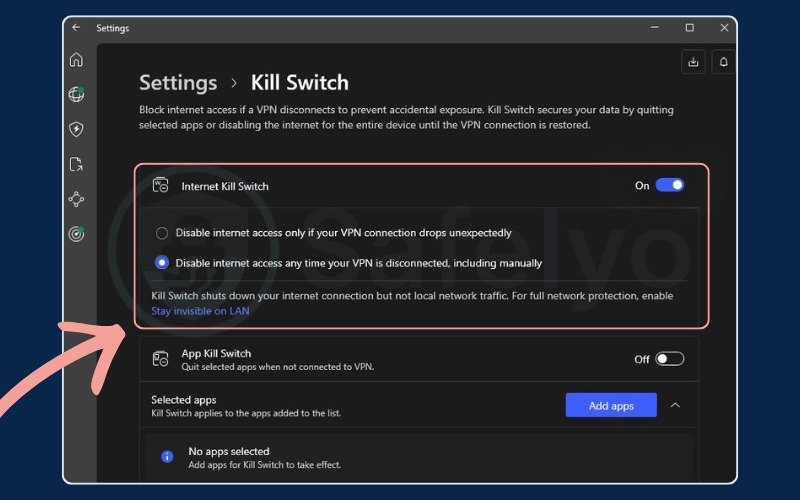Click 'Quit selected apps when not connected' text
This screenshot has width=800, height=500.
tap(278, 367)
